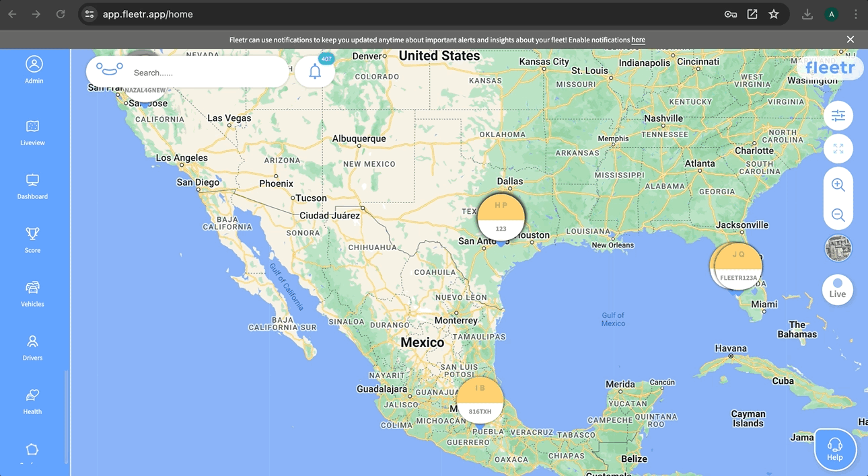
Task: Expand the map to fullscreen
Action: (x=838, y=149)
